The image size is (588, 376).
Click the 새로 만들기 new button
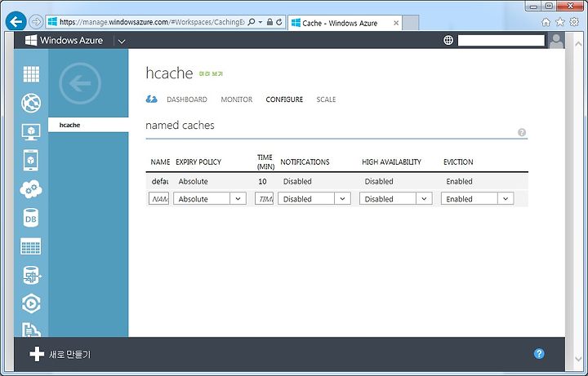coord(60,354)
